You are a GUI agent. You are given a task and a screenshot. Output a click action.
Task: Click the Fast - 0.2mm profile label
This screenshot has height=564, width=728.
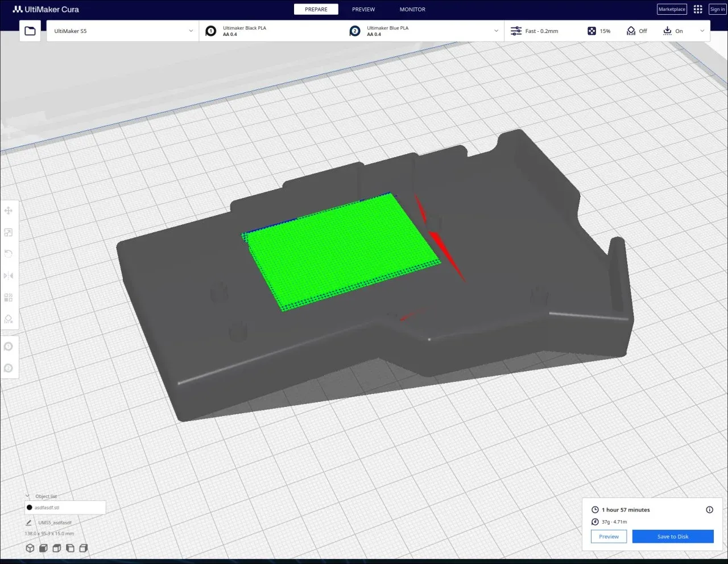coord(541,31)
